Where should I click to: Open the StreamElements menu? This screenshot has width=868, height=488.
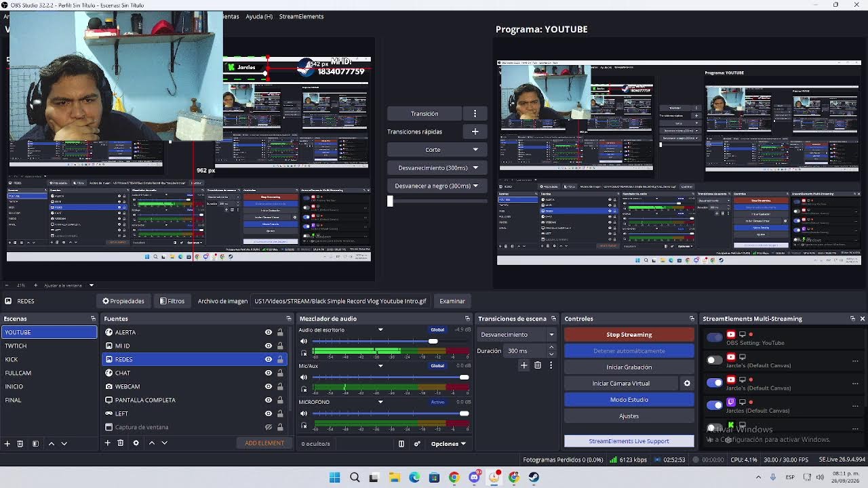[301, 16]
